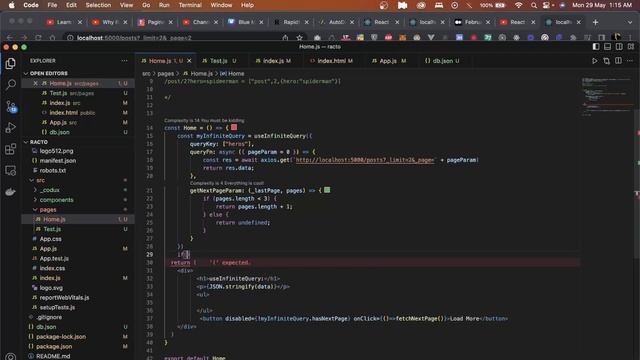Toggle the secondary side bar layout icon
Image resolution: width=640 pixels, height=360 pixels.
(619, 47)
